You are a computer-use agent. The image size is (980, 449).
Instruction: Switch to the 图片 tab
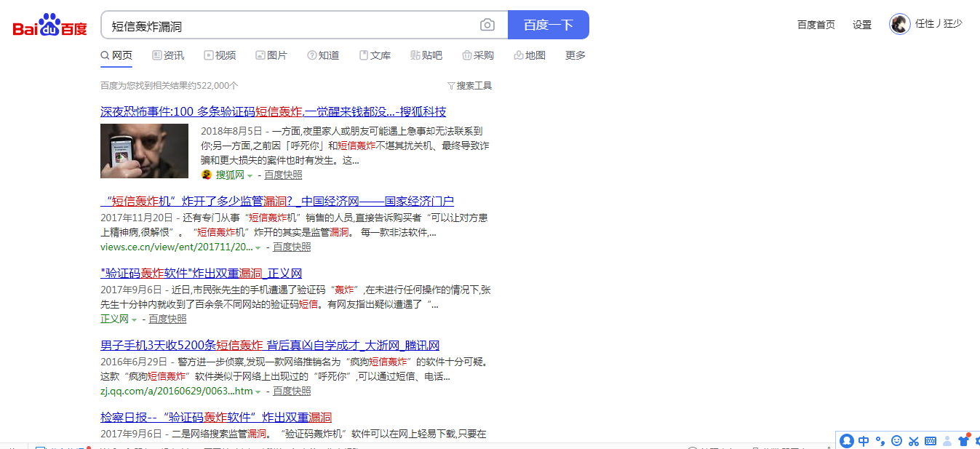(271, 55)
